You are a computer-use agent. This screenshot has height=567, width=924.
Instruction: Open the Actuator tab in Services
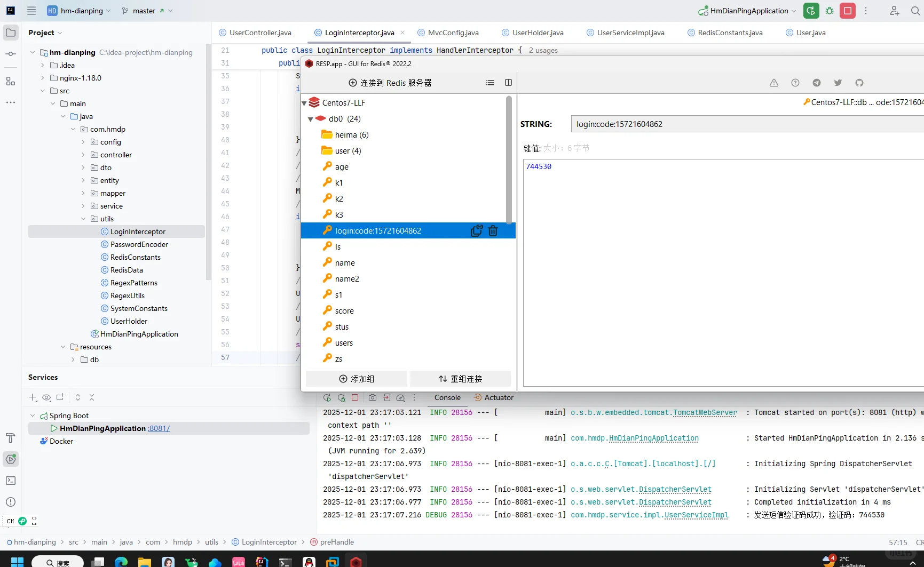pyautogui.click(x=494, y=397)
